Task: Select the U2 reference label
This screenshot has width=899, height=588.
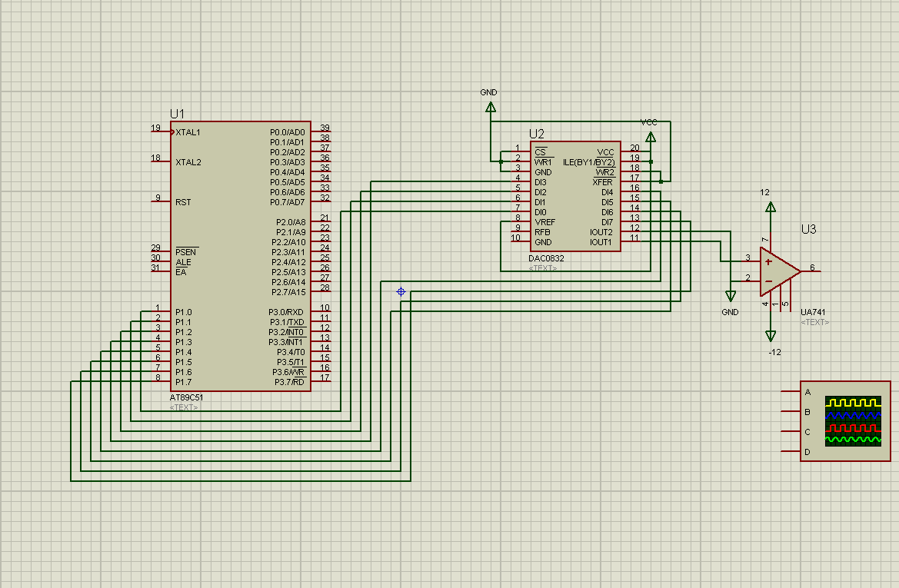Action: [x=537, y=134]
